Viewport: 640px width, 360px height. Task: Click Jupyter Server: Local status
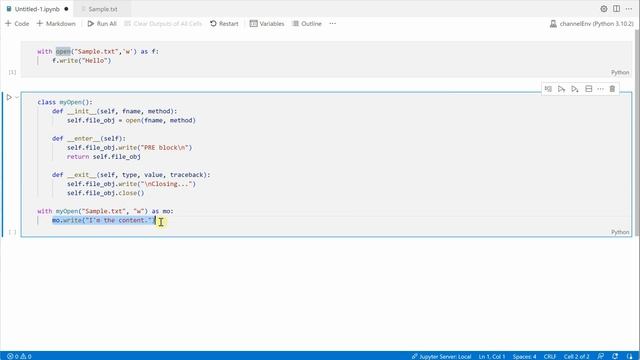(x=442, y=356)
